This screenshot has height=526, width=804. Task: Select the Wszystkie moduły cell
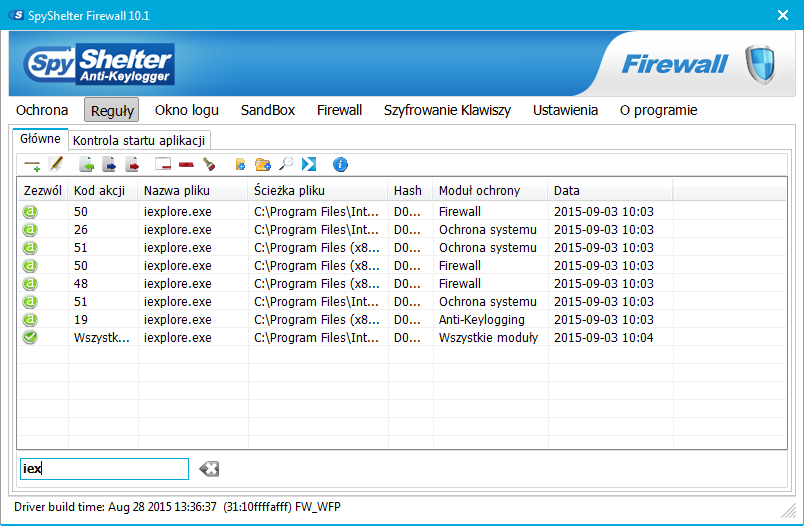pos(488,337)
